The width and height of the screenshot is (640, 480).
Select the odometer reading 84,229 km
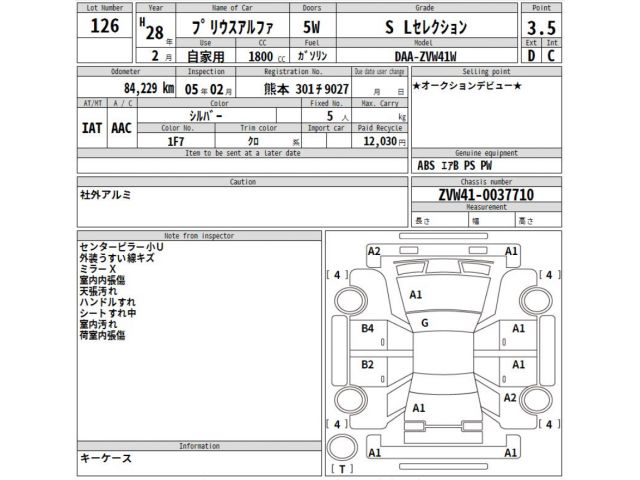point(149,88)
